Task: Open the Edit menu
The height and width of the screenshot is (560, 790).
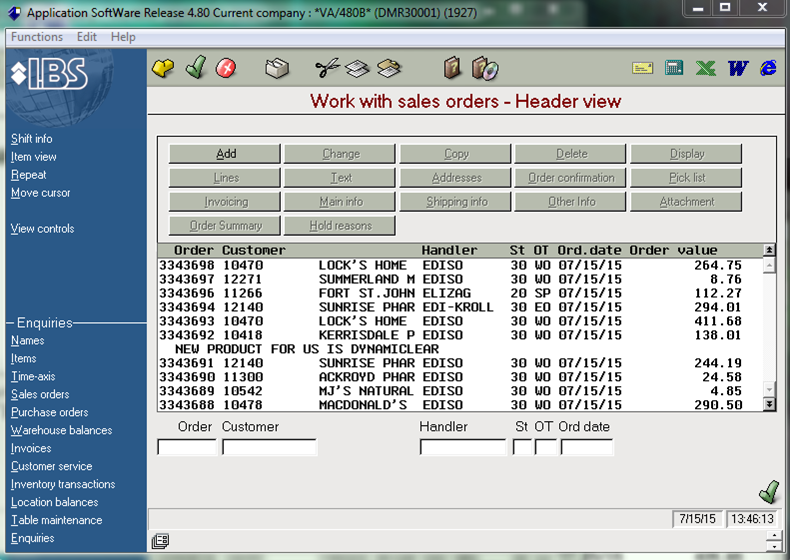Action: pyautogui.click(x=87, y=37)
